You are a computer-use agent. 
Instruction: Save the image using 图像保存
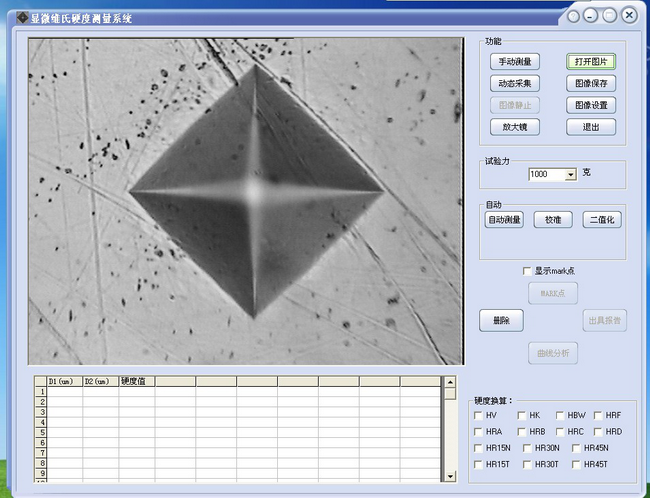590,83
